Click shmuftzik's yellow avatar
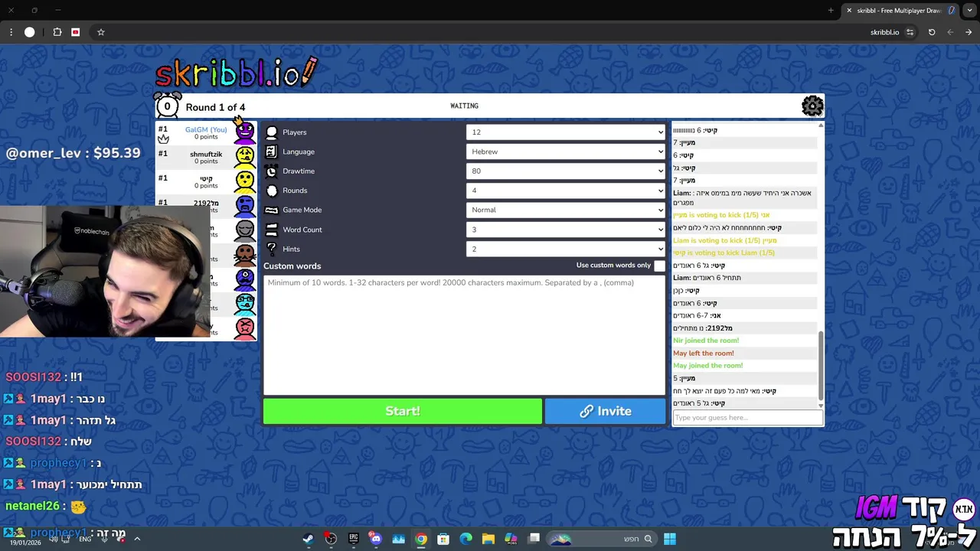Screen dimensions: 980x551 point(245,157)
